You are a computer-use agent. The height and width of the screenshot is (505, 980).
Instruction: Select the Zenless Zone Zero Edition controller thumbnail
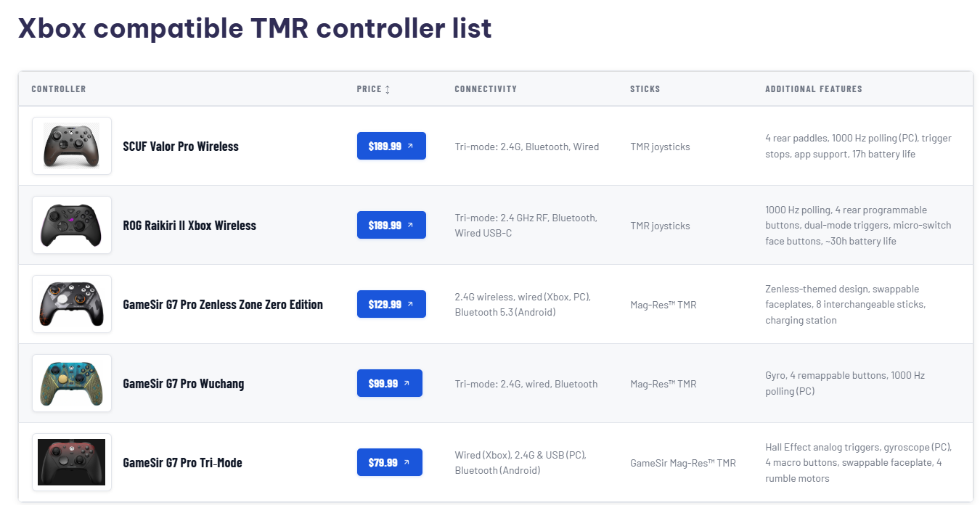pyautogui.click(x=72, y=304)
